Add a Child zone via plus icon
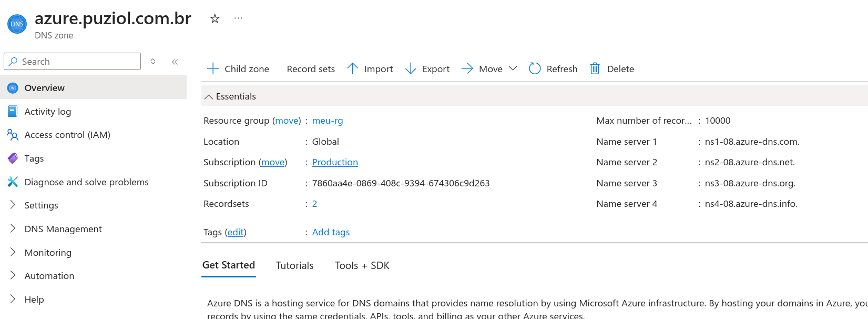Viewport: 868px width, 319px height. tap(212, 69)
